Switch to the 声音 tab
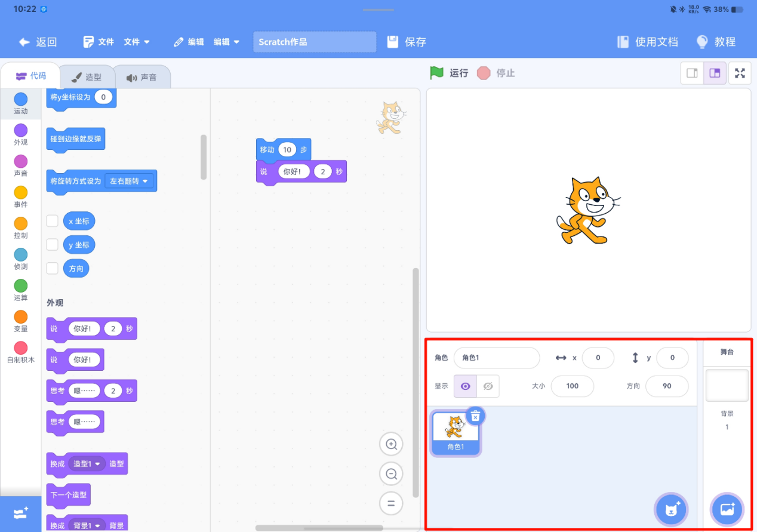 pyautogui.click(x=141, y=78)
